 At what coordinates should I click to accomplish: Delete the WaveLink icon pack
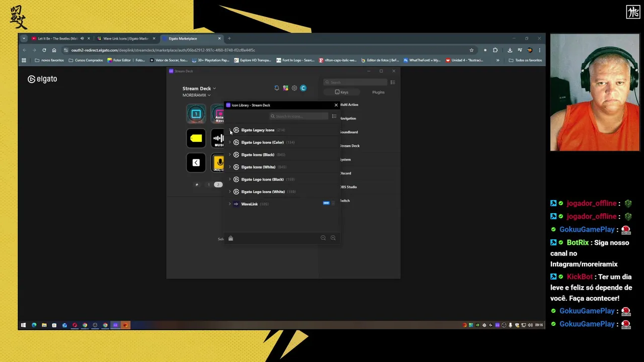tap(333, 203)
